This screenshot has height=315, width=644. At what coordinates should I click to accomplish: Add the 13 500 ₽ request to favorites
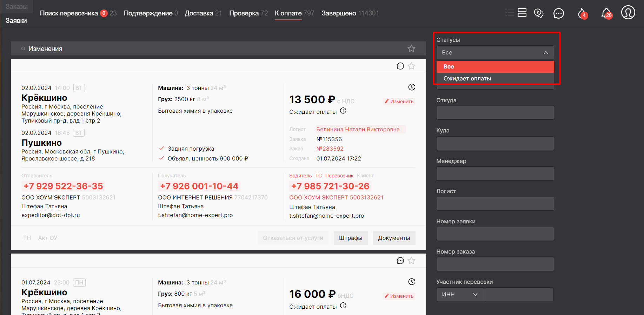point(411,66)
